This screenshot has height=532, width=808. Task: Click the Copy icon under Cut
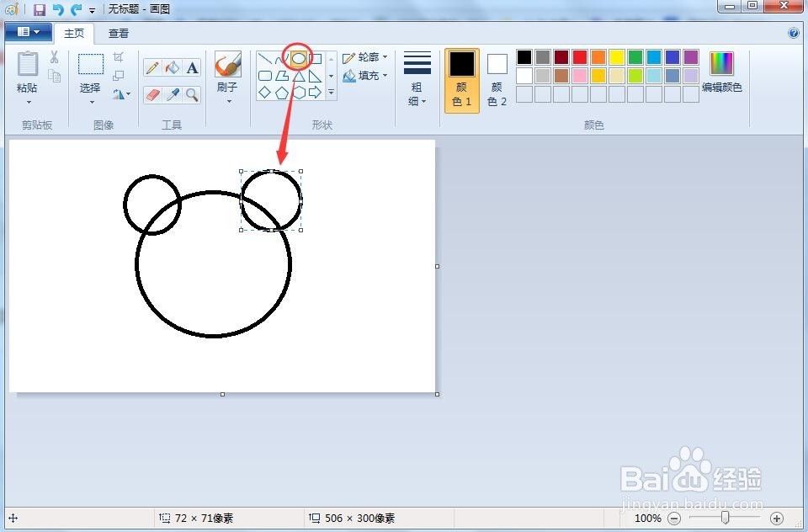click(54, 76)
